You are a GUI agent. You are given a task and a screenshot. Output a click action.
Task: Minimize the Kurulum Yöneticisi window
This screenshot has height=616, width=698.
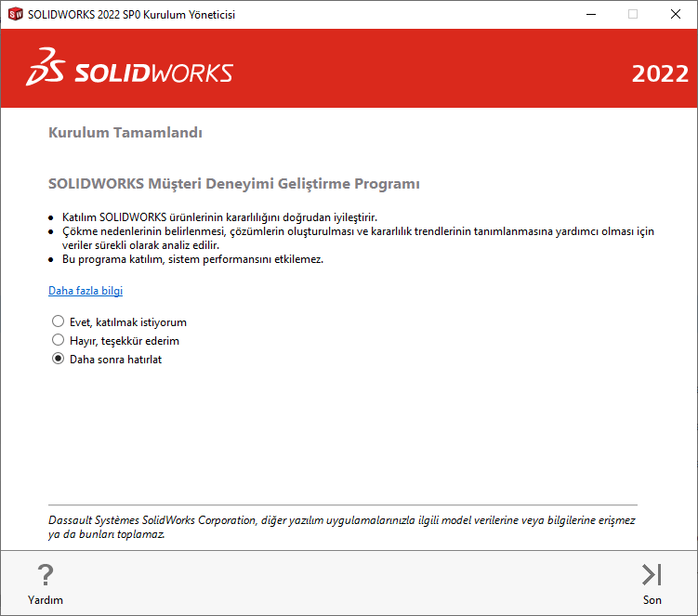(x=590, y=14)
